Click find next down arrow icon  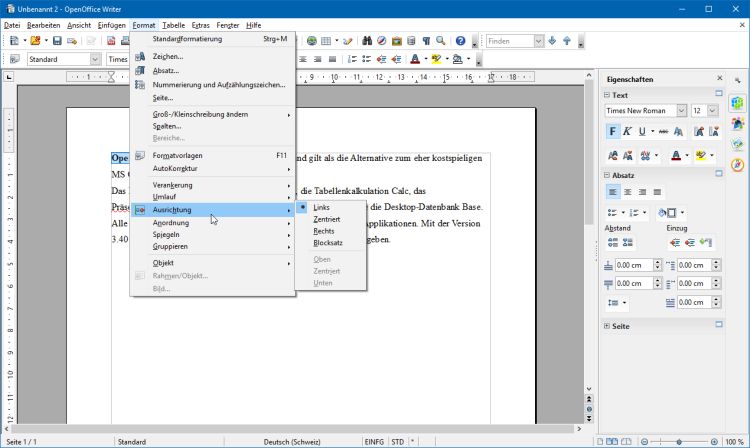(x=552, y=41)
